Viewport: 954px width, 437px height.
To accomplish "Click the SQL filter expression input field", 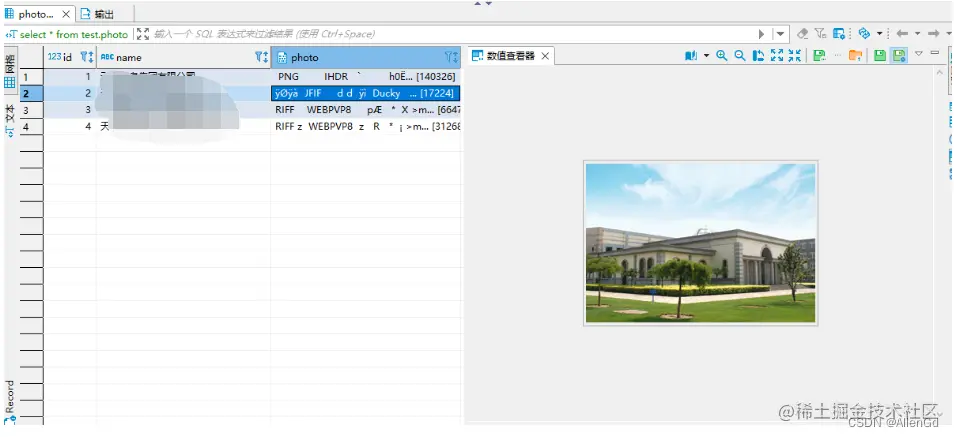I will tap(451, 34).
